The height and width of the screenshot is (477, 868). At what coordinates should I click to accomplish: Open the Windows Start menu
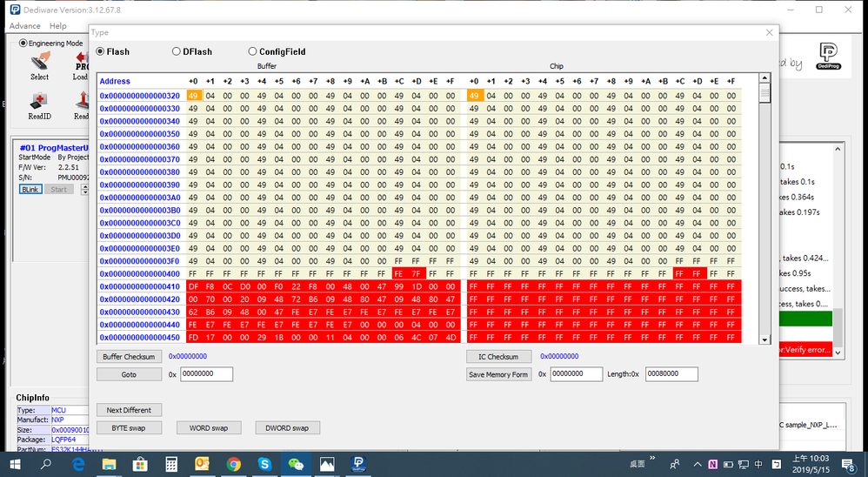pyautogui.click(x=15, y=464)
